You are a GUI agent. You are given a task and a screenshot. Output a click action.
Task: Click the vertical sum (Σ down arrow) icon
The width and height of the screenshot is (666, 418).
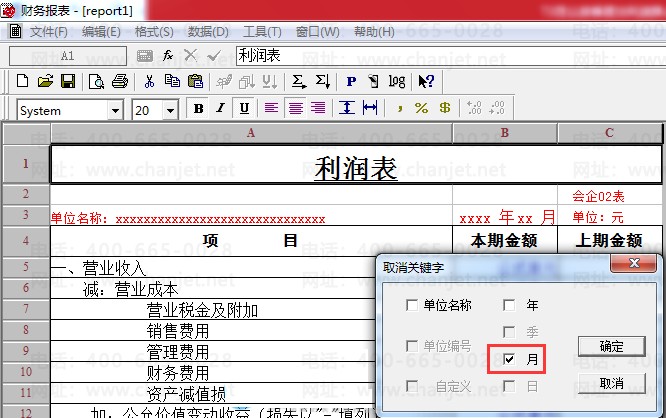(323, 81)
